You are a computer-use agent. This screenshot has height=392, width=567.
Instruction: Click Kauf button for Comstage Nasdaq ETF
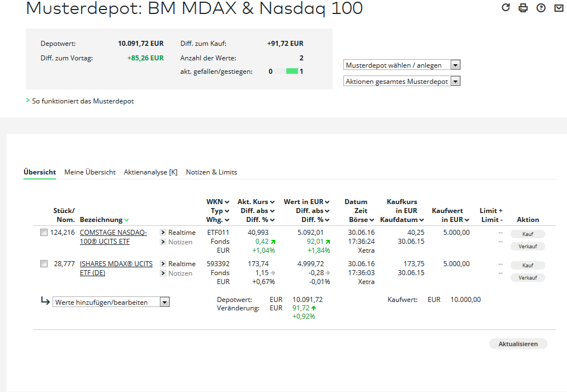(528, 234)
